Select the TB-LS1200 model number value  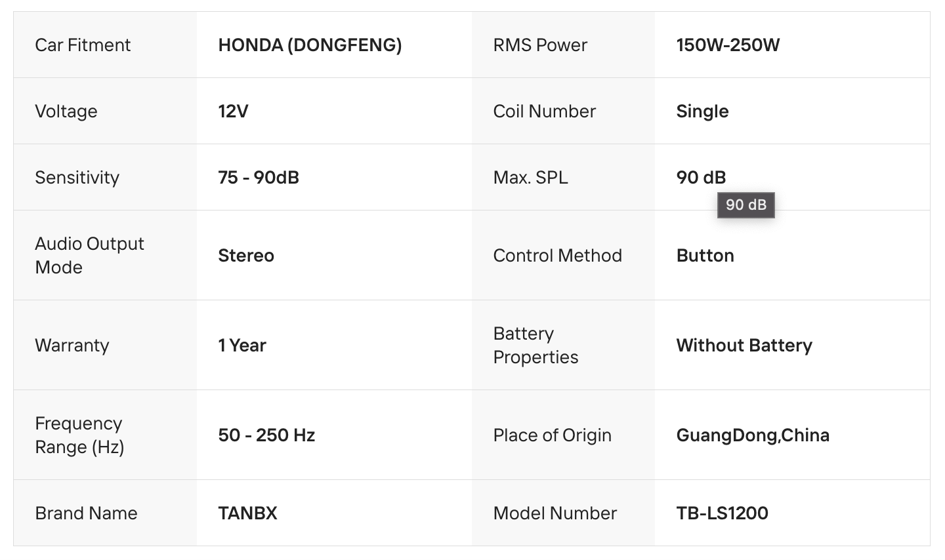click(x=722, y=513)
